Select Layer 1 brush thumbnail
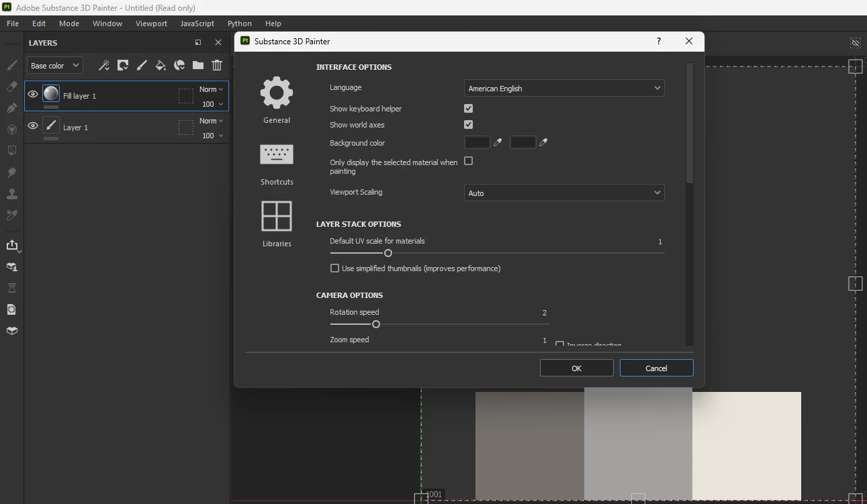 51,125
